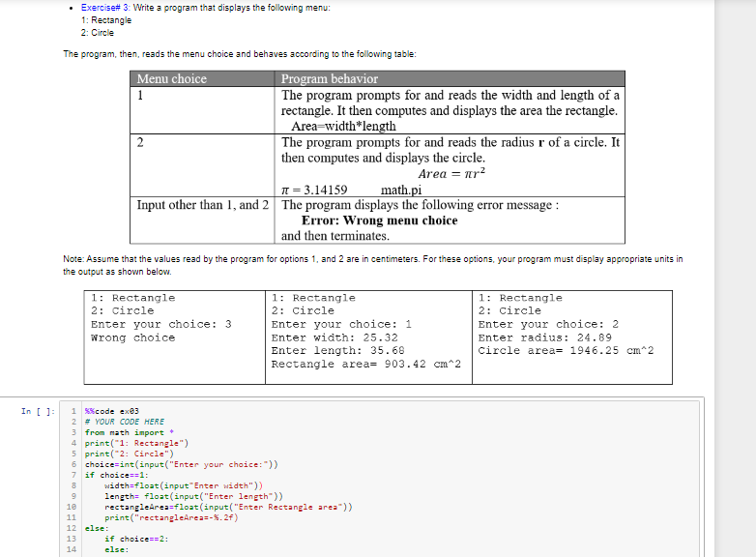Click line number 10 in the code gutter
This screenshot has width=756, height=557.
click(x=72, y=507)
